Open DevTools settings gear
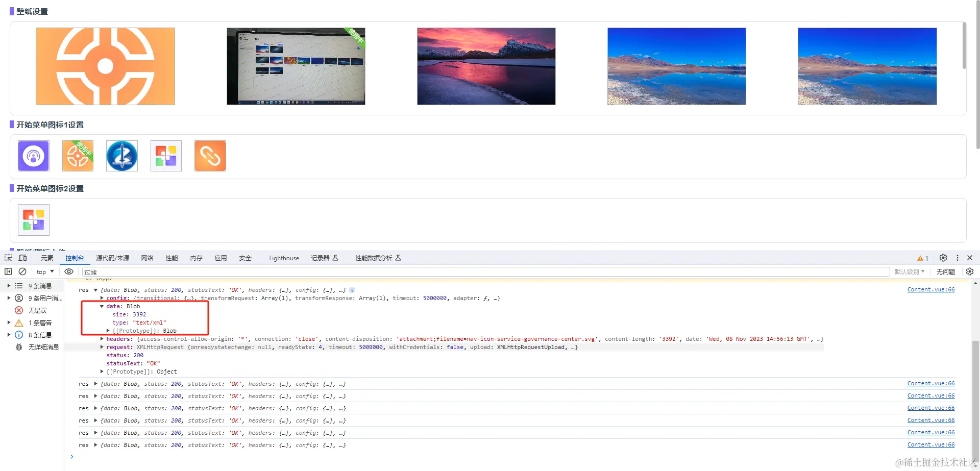 943,258
